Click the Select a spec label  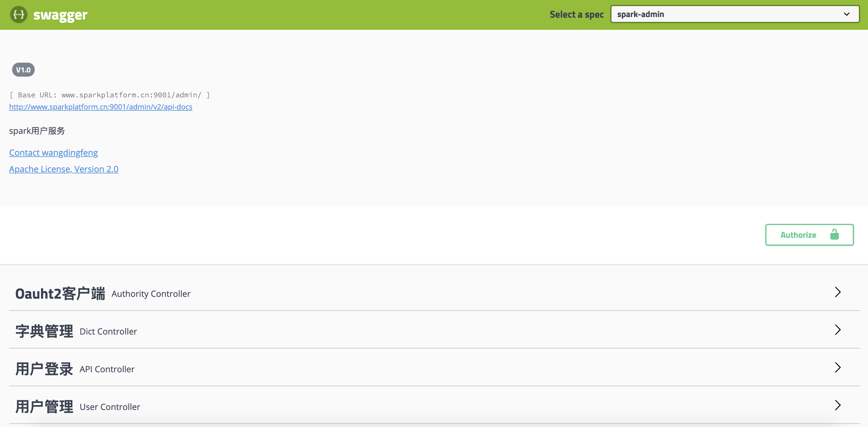coord(577,15)
